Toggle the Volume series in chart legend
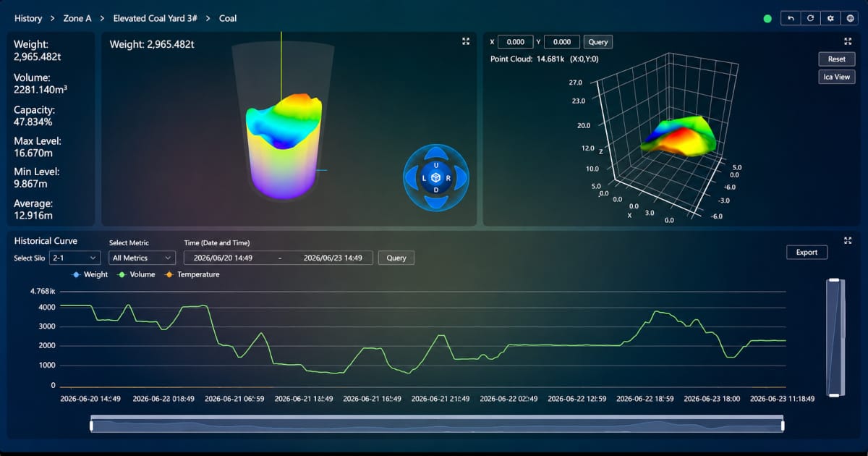Viewport: 868px width, 456px height. [x=136, y=274]
